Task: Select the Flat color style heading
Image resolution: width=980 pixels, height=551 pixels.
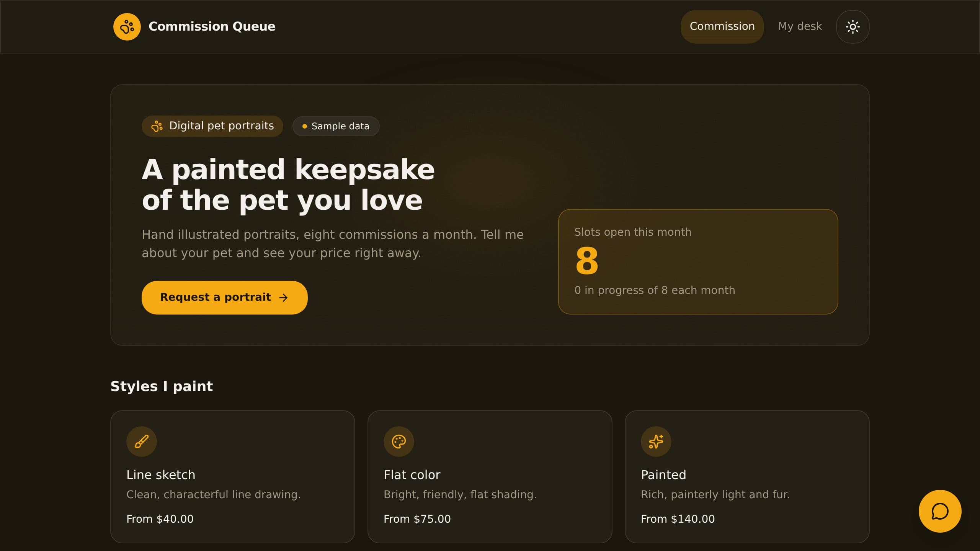Action: point(412,475)
